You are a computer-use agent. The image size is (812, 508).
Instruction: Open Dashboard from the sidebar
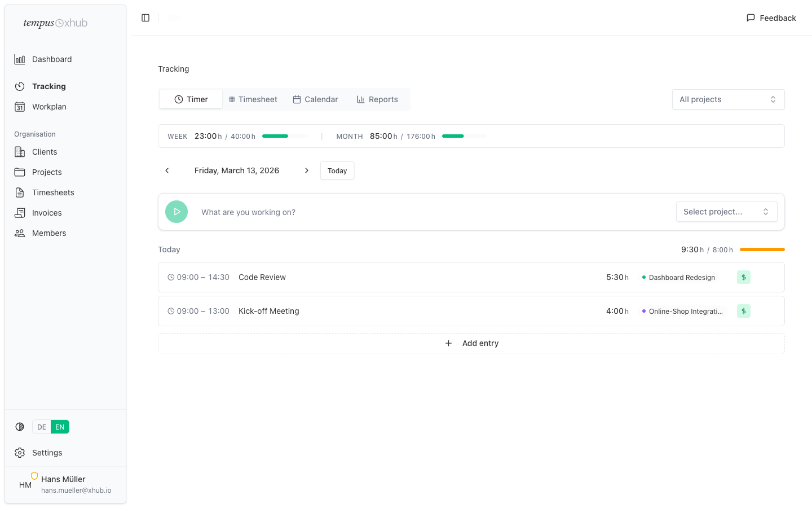point(51,59)
